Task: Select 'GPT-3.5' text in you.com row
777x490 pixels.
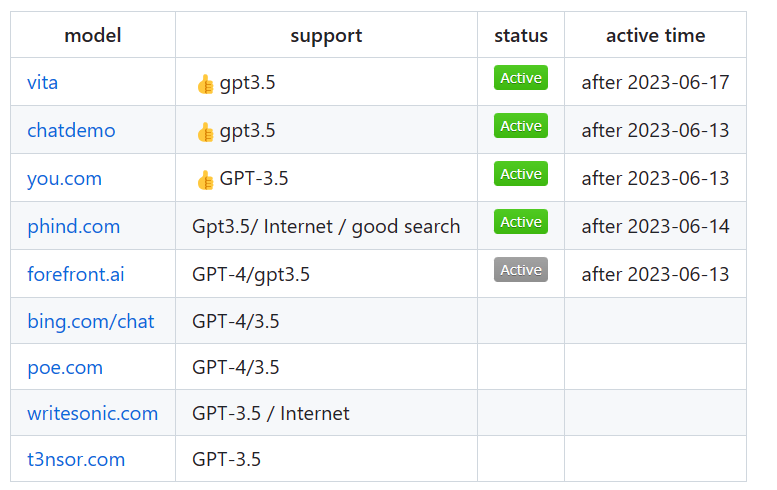Action: (254, 178)
